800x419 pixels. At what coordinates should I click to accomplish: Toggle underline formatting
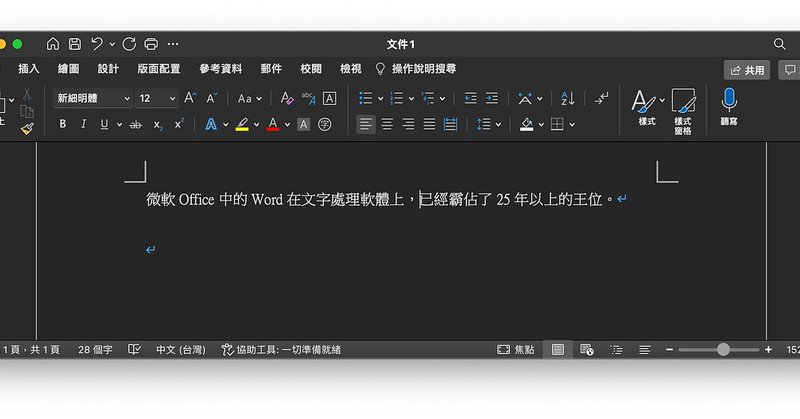coord(104,125)
